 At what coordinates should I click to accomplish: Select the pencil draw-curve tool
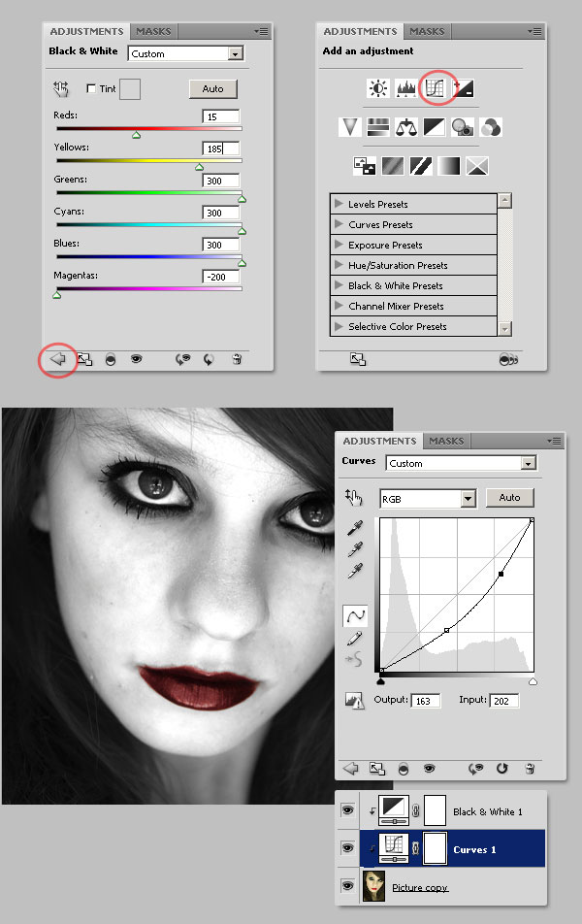pos(355,639)
